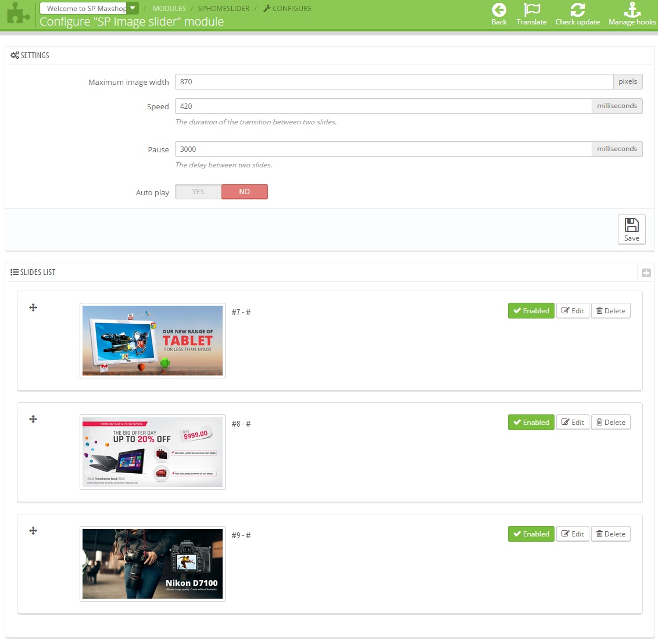Click the 'pixels' unit label
The height and width of the screenshot is (644, 658).
coord(628,82)
